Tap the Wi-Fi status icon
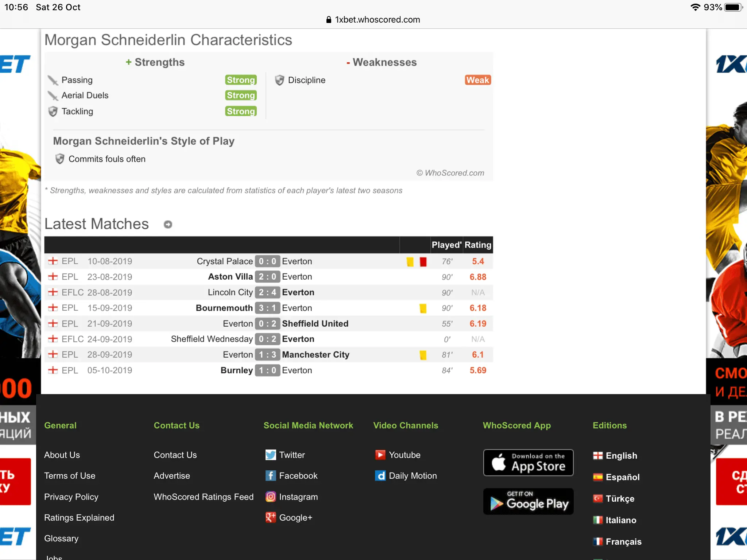The width and height of the screenshot is (747, 560). pyautogui.click(x=696, y=7)
